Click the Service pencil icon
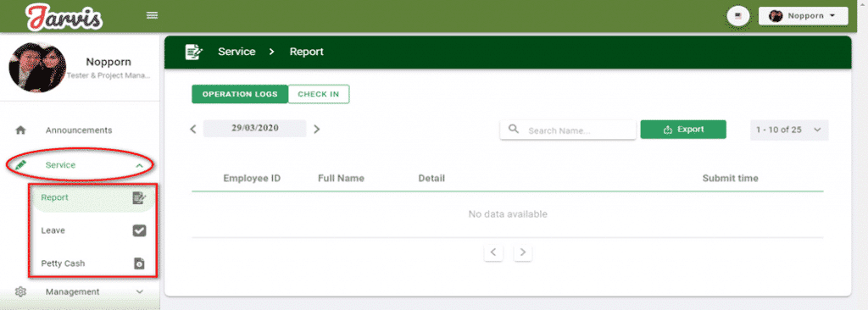The width and height of the screenshot is (868, 310). 20,165
